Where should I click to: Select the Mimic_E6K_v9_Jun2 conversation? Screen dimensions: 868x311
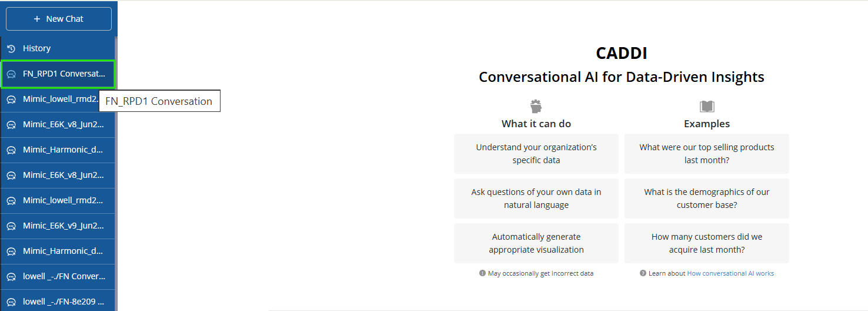click(58, 226)
